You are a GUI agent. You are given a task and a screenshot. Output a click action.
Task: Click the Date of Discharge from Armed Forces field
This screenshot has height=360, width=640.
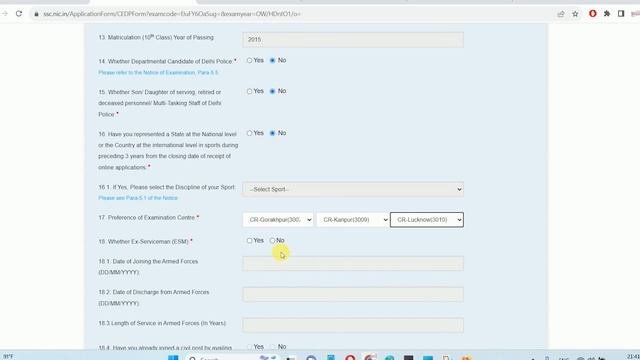[x=353, y=294]
